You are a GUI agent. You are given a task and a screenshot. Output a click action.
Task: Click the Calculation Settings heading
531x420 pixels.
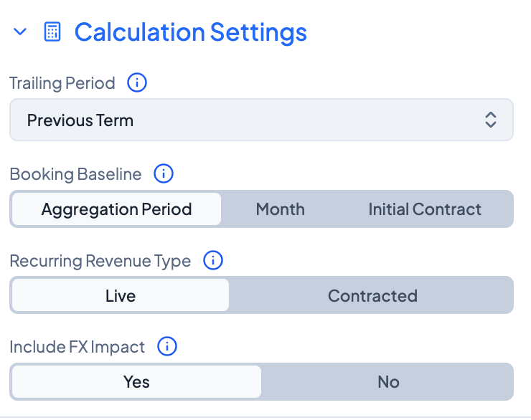pyautogui.click(x=190, y=32)
